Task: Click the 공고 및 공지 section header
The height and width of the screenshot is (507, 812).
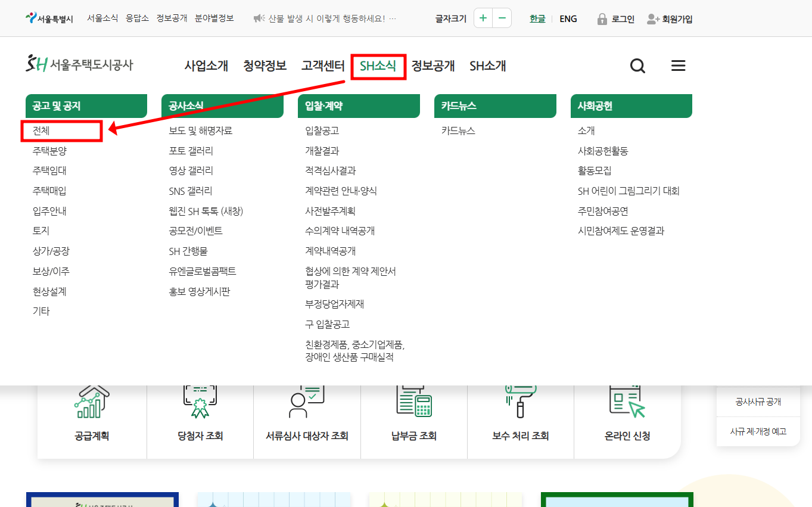Action: point(86,106)
